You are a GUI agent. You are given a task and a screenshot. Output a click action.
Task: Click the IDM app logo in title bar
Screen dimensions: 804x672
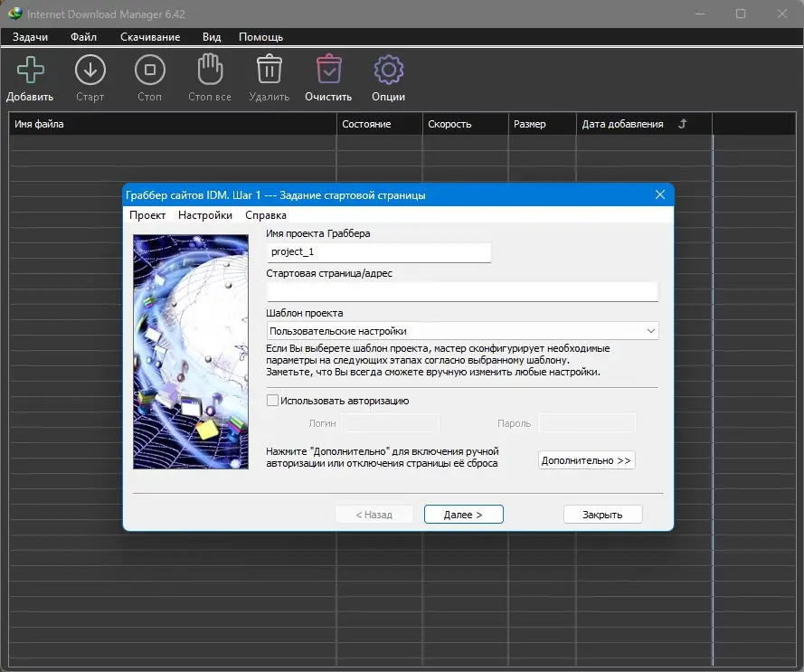(15, 14)
